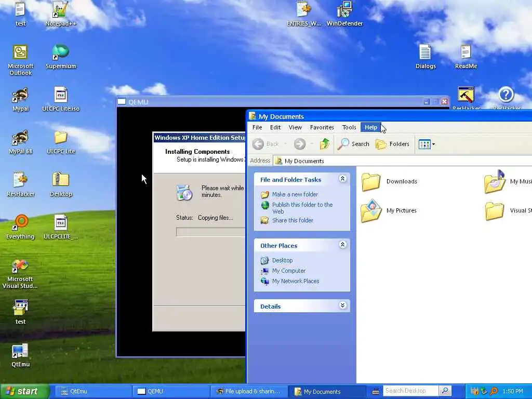Click the My Documents address bar field
Viewport: 532px width, 399px height.
tap(403, 161)
